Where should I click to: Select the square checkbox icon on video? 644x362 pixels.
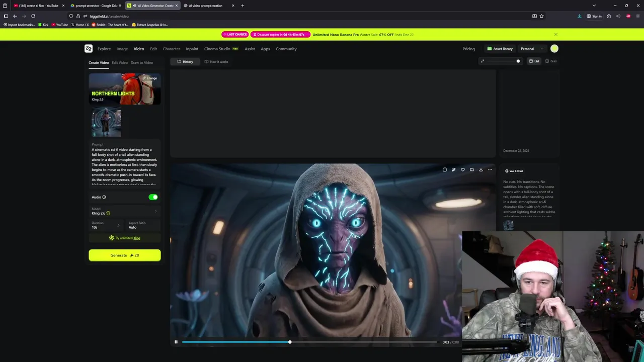(444, 170)
